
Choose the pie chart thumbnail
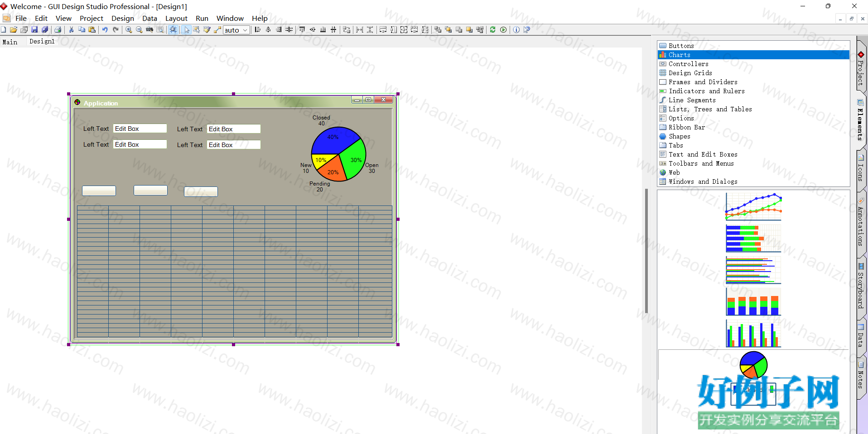(753, 365)
